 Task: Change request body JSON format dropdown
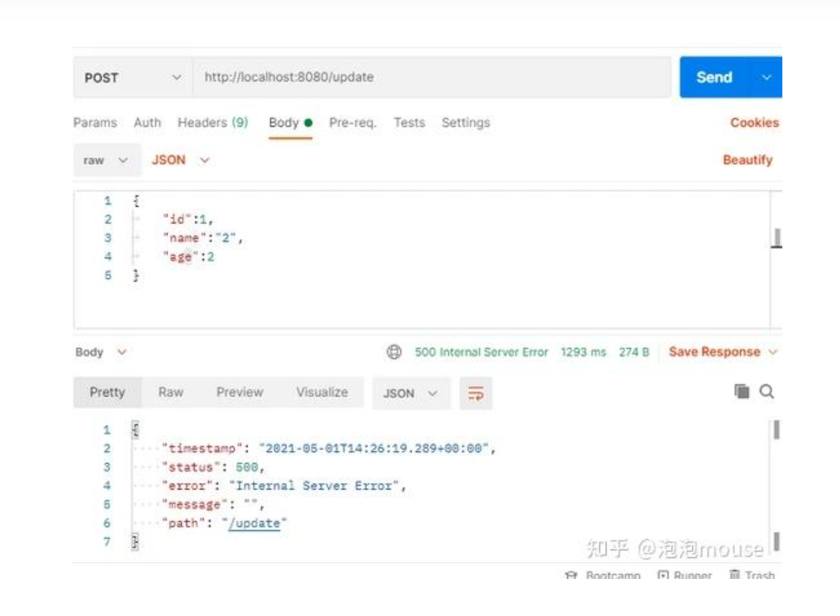click(x=181, y=160)
